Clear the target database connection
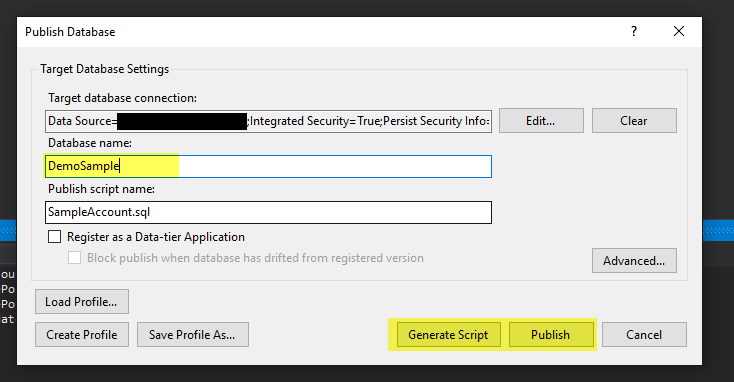This screenshot has height=382, width=734. (x=634, y=121)
